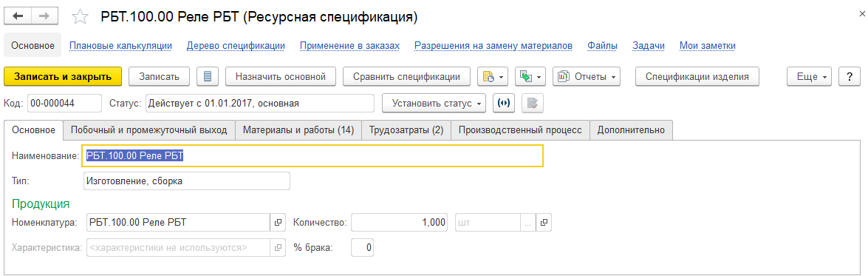Open the unit шт record icon
The height and width of the screenshot is (276, 868).
point(544,222)
